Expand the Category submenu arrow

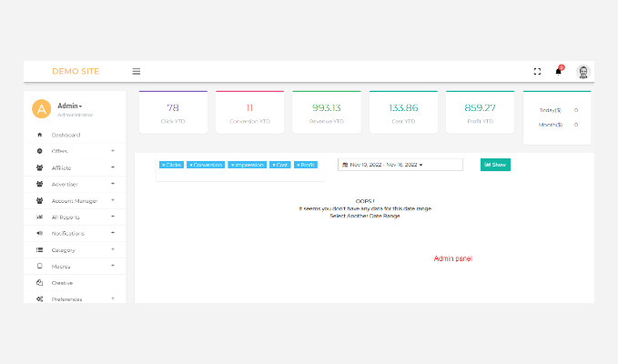tap(113, 249)
